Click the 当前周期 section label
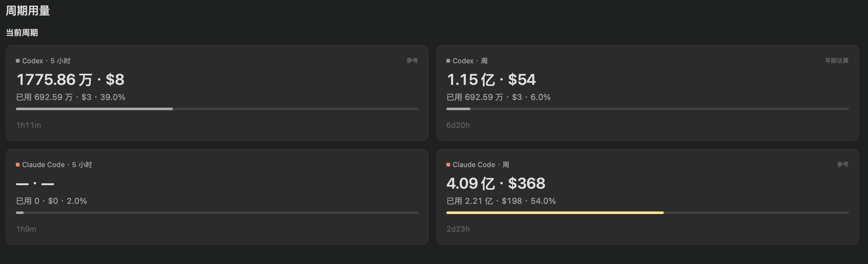 tap(22, 33)
